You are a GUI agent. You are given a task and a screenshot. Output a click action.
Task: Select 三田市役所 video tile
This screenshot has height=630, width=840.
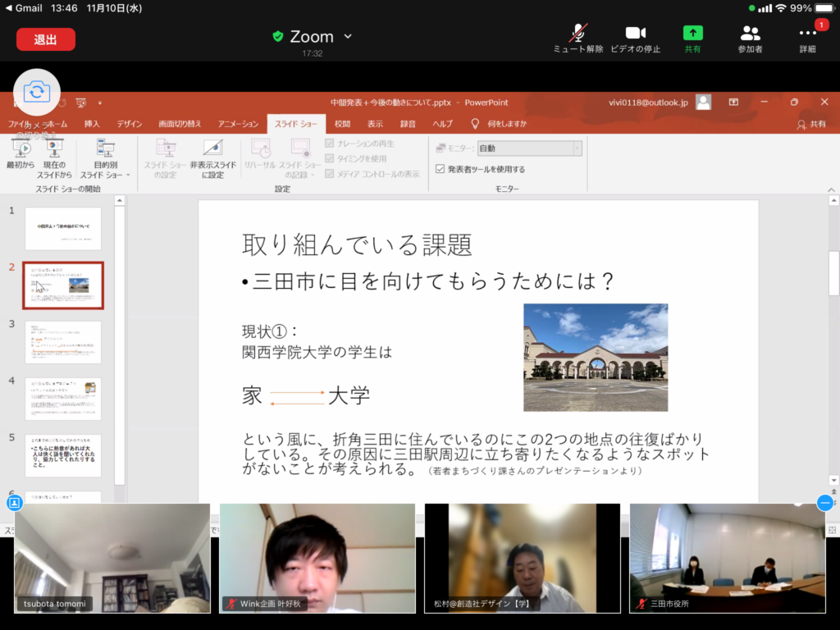tap(728, 558)
